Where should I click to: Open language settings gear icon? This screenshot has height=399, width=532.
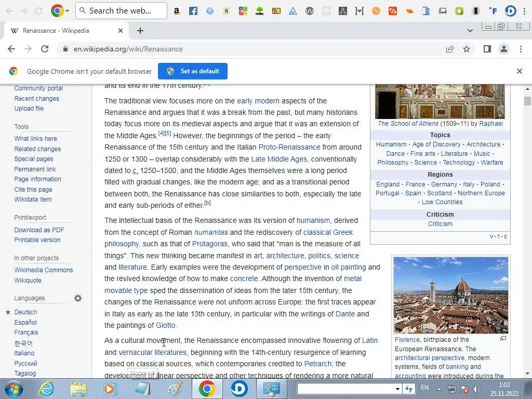[x=78, y=298]
